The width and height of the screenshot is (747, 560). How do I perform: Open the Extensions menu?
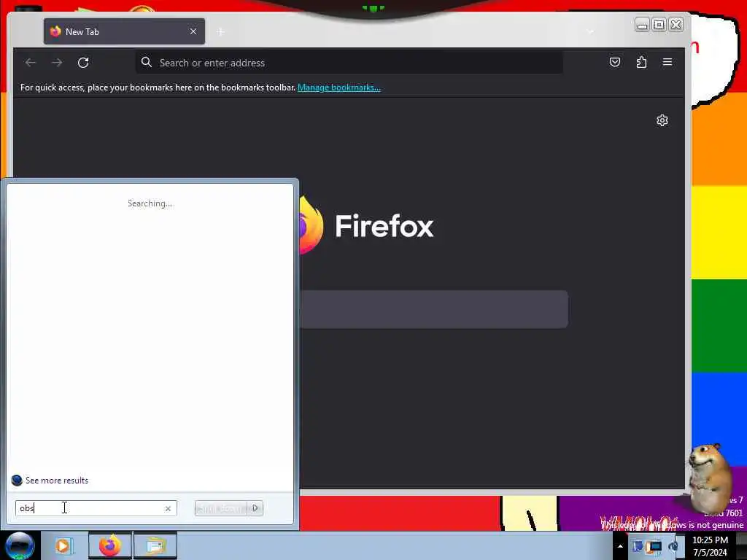(x=641, y=62)
